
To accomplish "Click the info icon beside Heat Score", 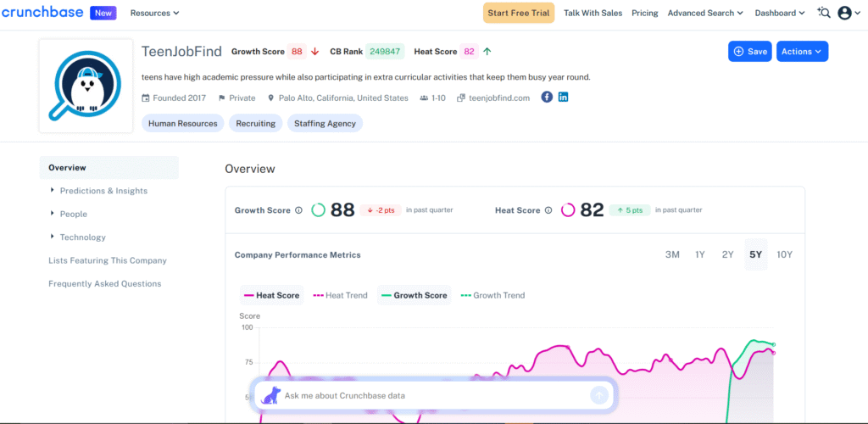I will point(548,210).
